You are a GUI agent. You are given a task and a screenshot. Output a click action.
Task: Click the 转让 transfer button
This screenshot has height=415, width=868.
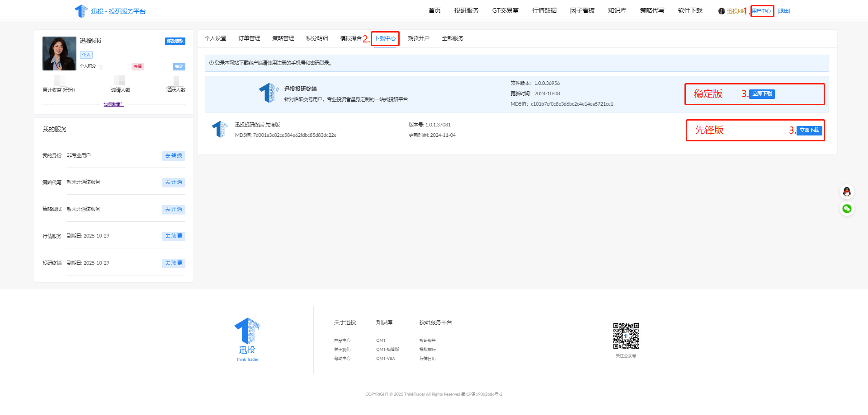pos(179,66)
